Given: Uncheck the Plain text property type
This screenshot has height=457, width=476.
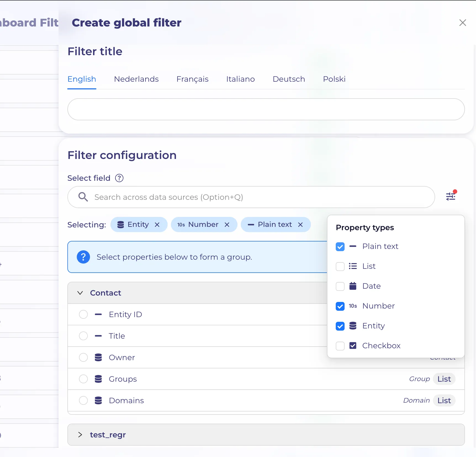Looking at the screenshot, I should pyautogui.click(x=340, y=246).
